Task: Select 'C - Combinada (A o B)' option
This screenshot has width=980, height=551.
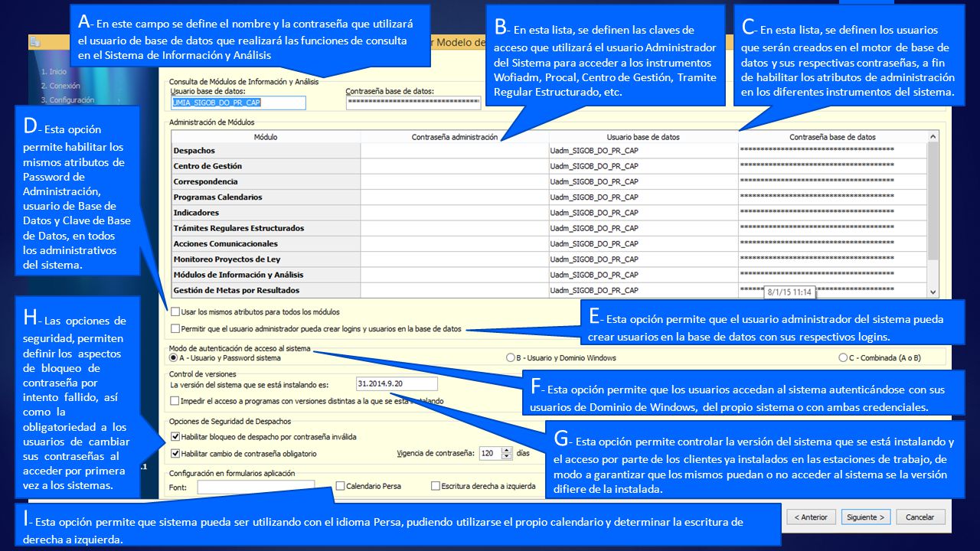Action: [843, 357]
